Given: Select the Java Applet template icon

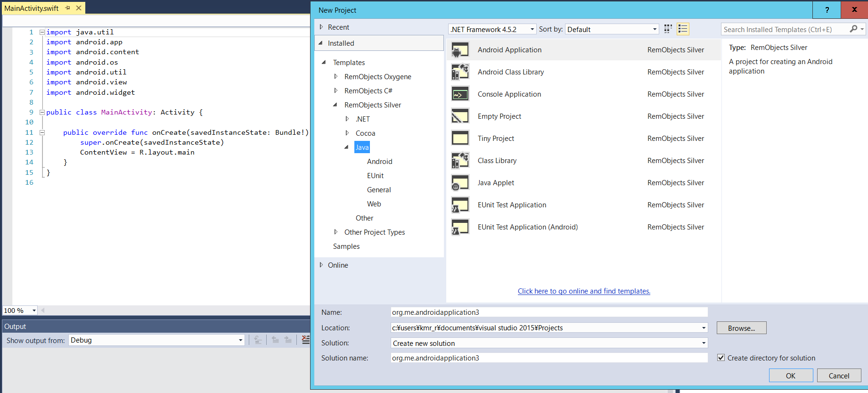Looking at the screenshot, I should (x=460, y=183).
